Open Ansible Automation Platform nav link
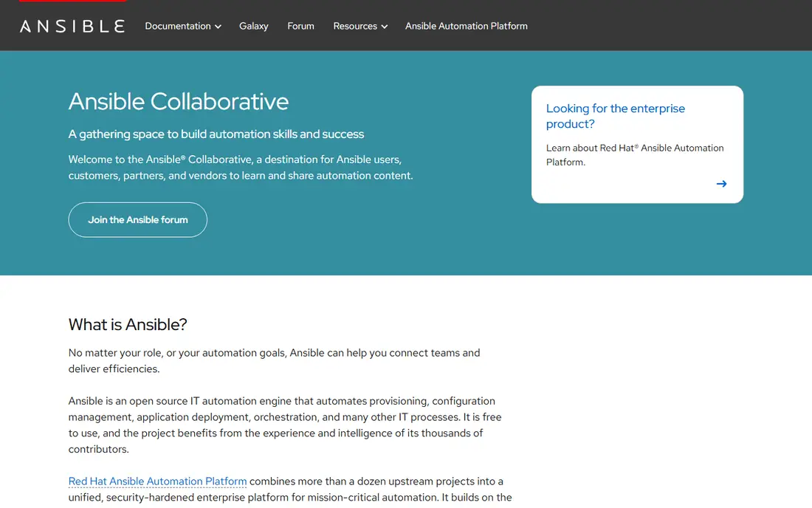 click(466, 26)
